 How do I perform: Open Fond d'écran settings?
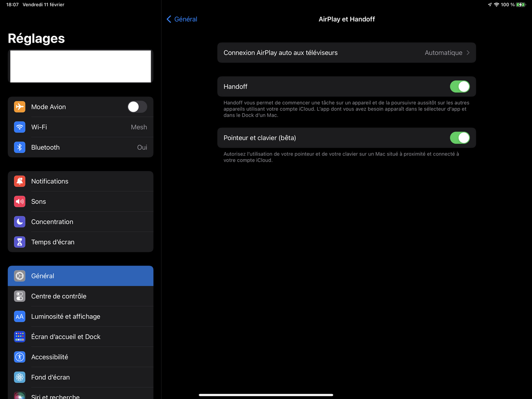(81, 377)
